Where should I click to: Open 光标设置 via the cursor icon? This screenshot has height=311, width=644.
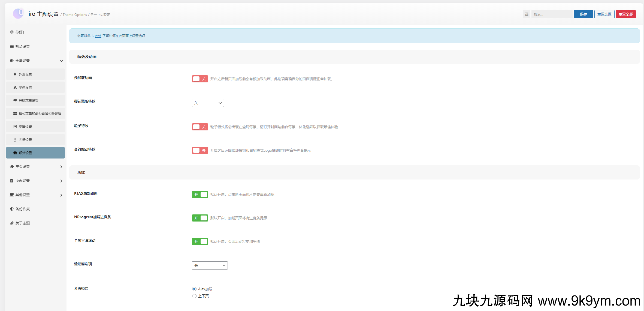click(15, 140)
